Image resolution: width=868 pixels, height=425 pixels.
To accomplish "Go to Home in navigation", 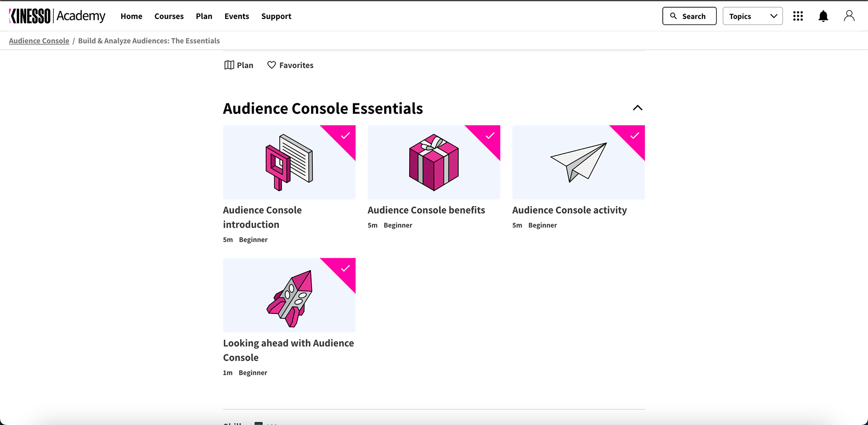I will pyautogui.click(x=132, y=16).
